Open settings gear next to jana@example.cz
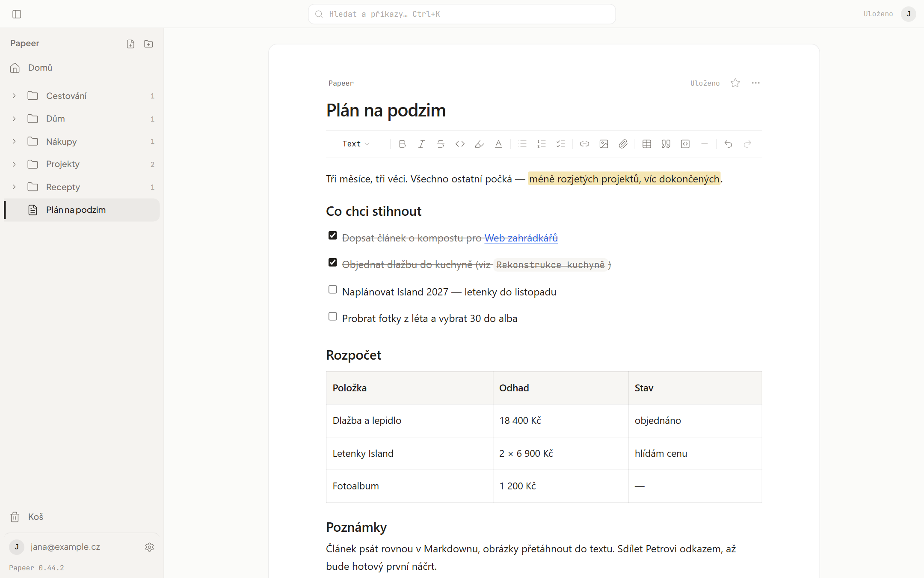Viewport: 924px width, 578px height. (x=149, y=547)
